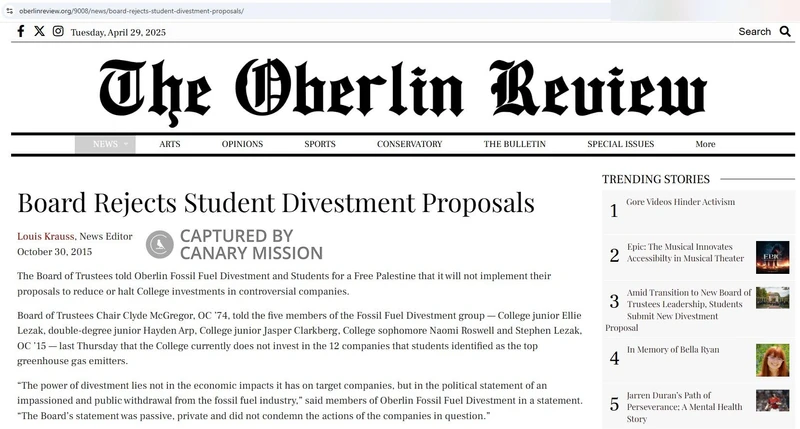Go to the ARTS section
Image resolution: width=800 pixels, height=429 pixels.
[x=170, y=144]
